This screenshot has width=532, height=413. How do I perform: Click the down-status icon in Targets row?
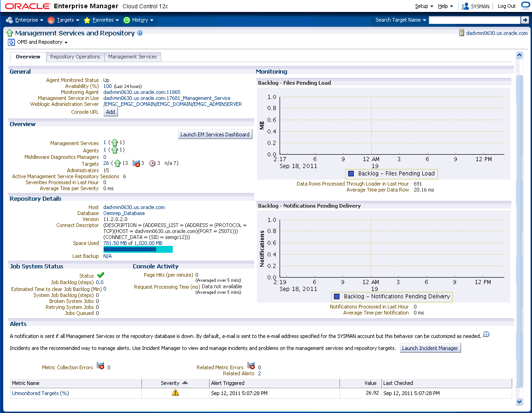[x=136, y=163]
